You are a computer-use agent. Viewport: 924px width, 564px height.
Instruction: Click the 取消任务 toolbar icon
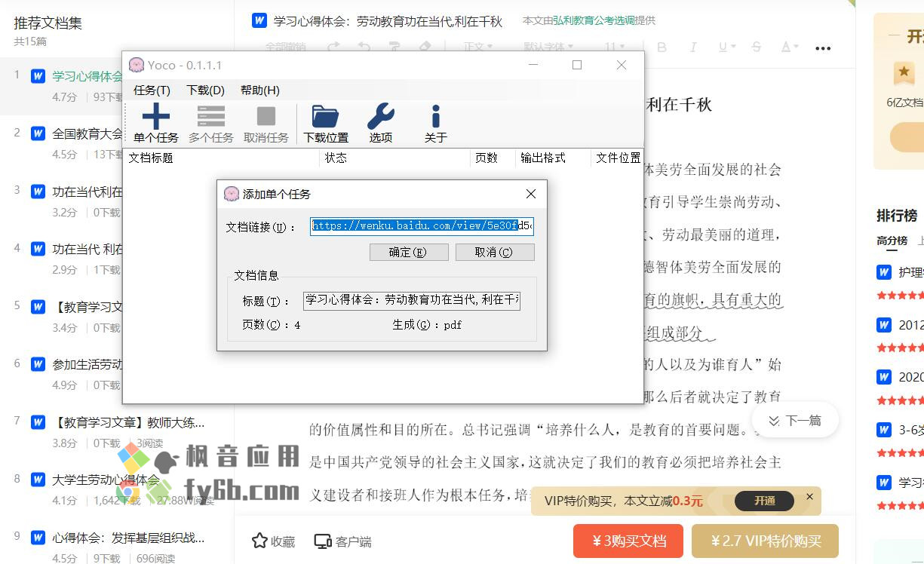tap(266, 117)
